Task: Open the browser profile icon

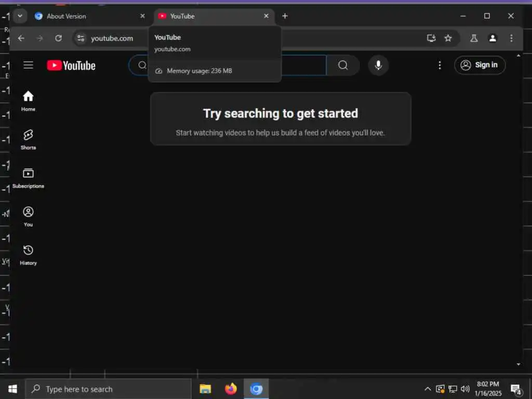Action: [x=493, y=38]
